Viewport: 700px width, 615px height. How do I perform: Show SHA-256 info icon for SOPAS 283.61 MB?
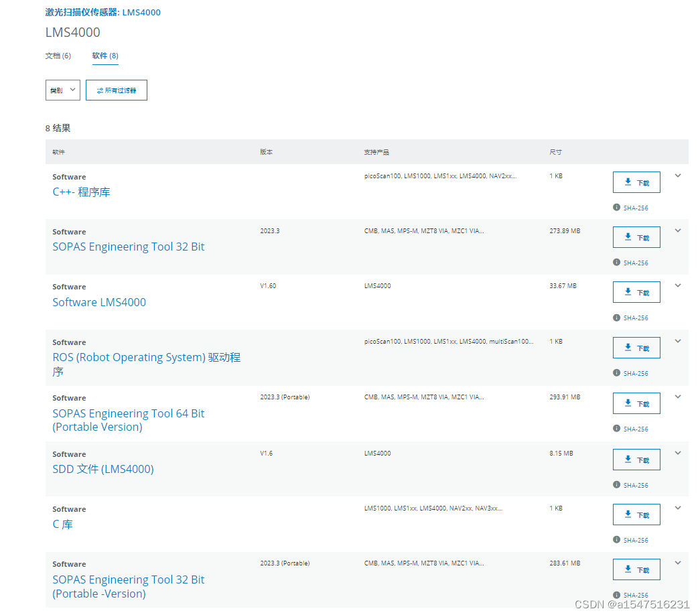(x=616, y=595)
